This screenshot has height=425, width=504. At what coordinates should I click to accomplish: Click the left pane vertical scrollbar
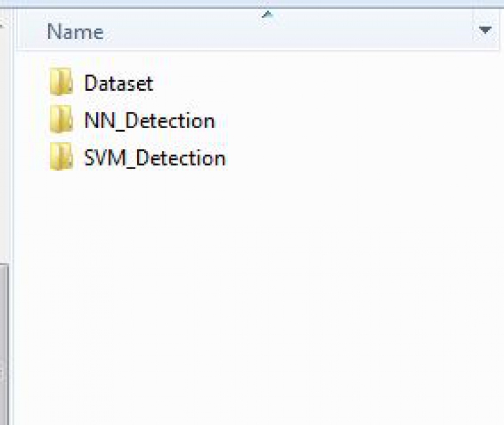click(4, 344)
